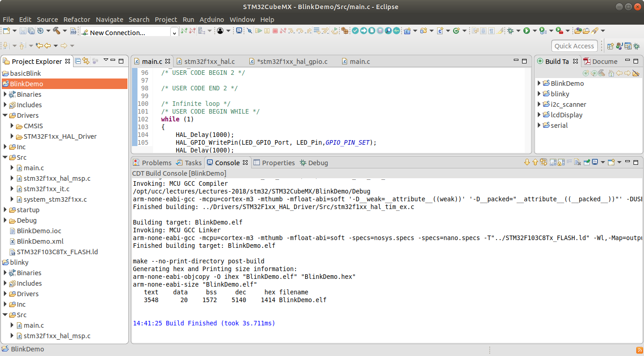
Task: Click the Last Edit Location arrow icon
Action: tap(39, 46)
